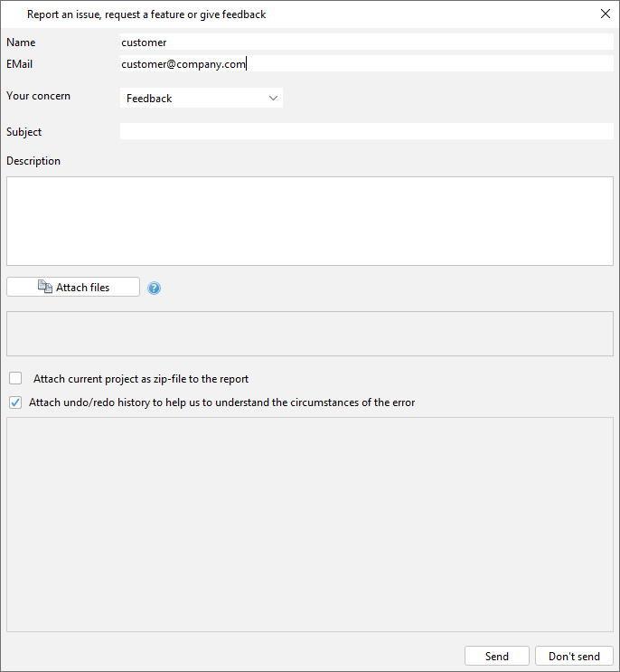Click into the EMail input field
Viewport: 620px width, 672px height.
[x=367, y=63]
